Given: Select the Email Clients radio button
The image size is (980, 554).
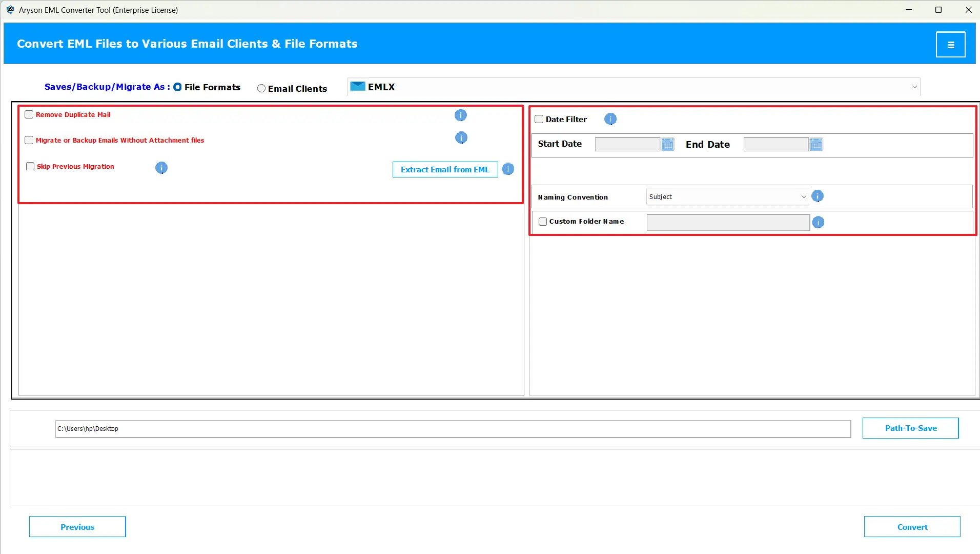Looking at the screenshot, I should 261,88.
